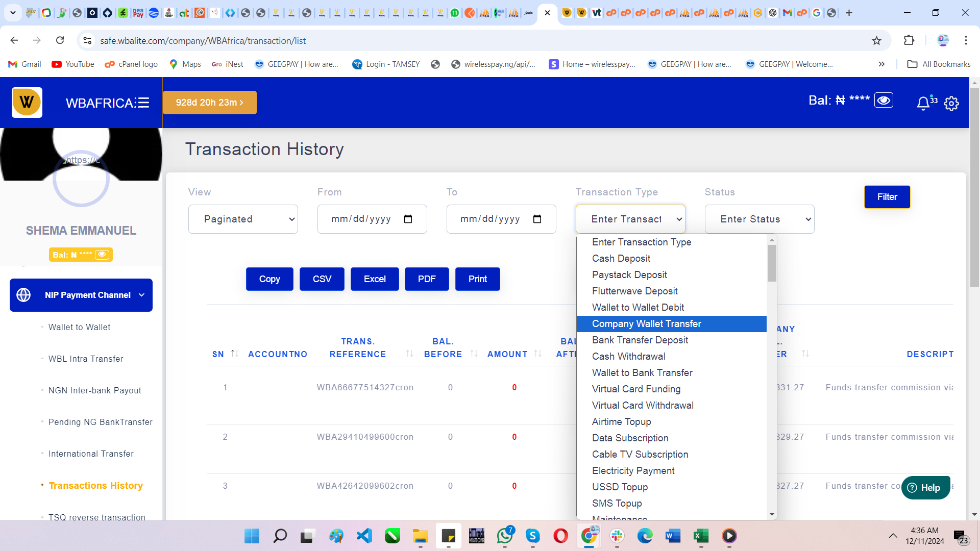Image resolution: width=980 pixels, height=551 pixels.
Task: Choose Airtime Topup from the list
Action: tap(621, 422)
